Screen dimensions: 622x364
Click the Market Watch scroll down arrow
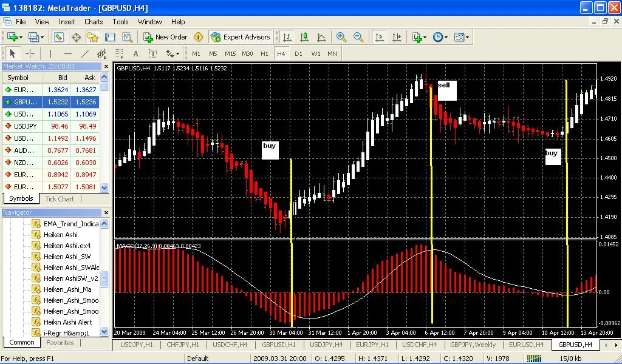tap(104, 187)
